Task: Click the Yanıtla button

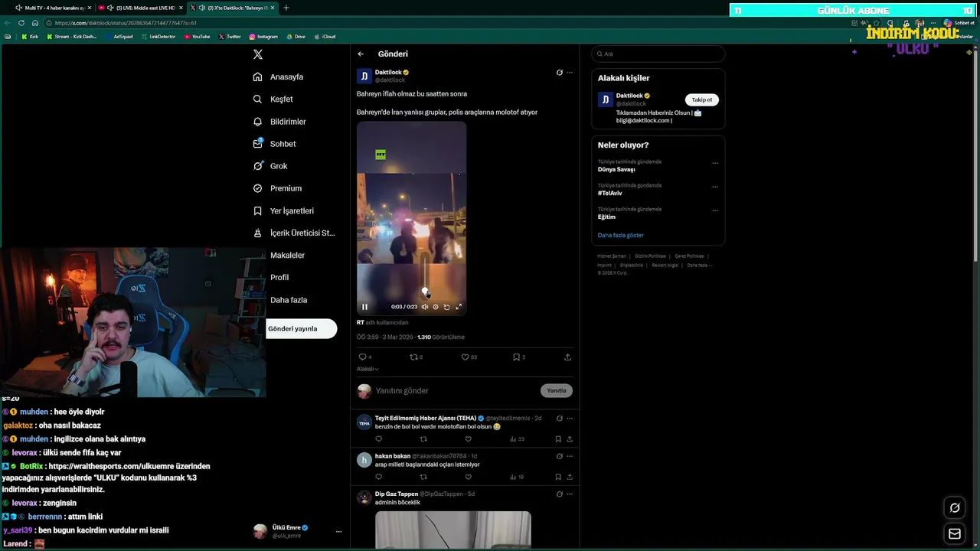Action: (x=557, y=390)
